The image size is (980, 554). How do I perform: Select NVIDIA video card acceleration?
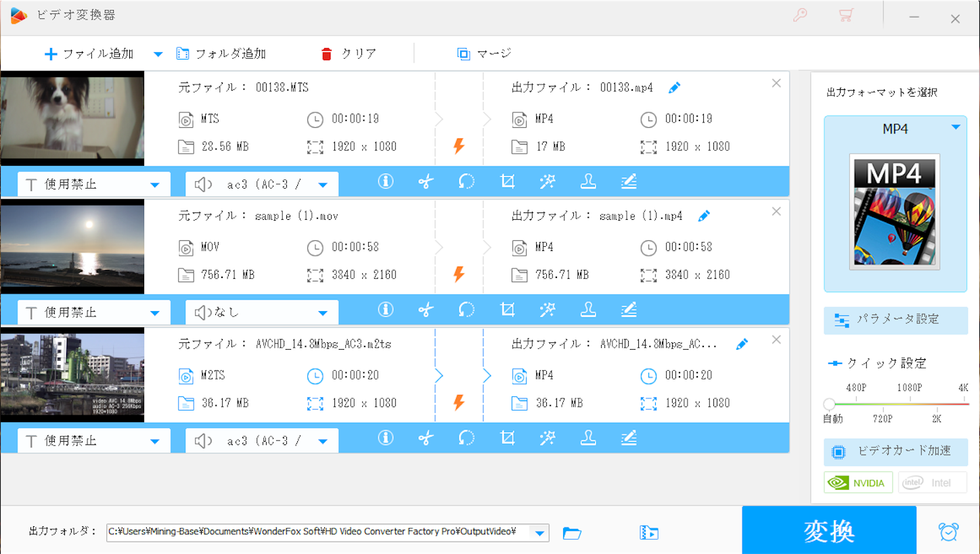click(x=858, y=482)
